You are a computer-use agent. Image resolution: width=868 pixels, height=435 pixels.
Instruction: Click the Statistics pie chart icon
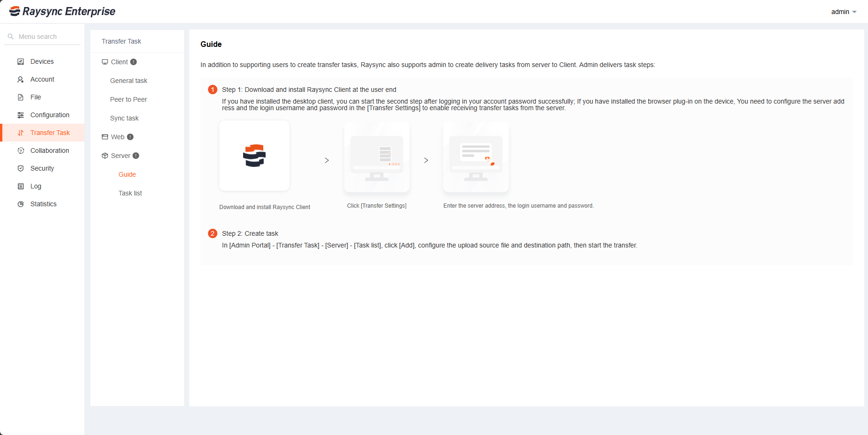(21, 204)
